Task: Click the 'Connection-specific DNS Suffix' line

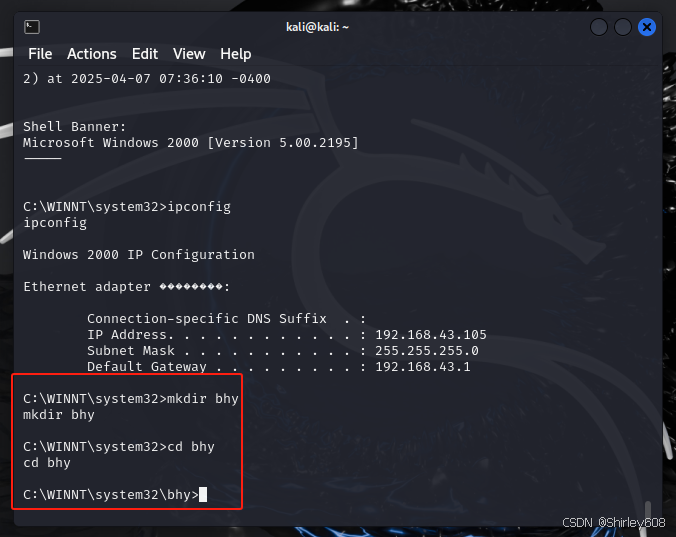Action: (x=226, y=318)
